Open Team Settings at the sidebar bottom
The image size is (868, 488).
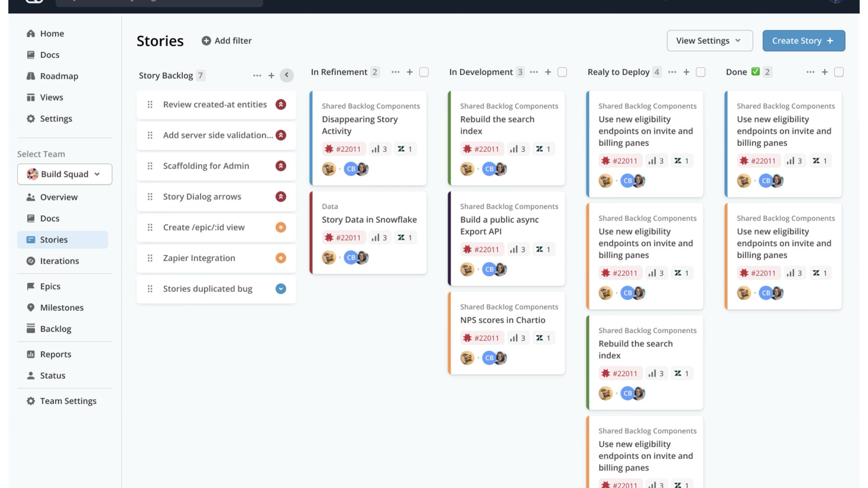[x=68, y=401]
